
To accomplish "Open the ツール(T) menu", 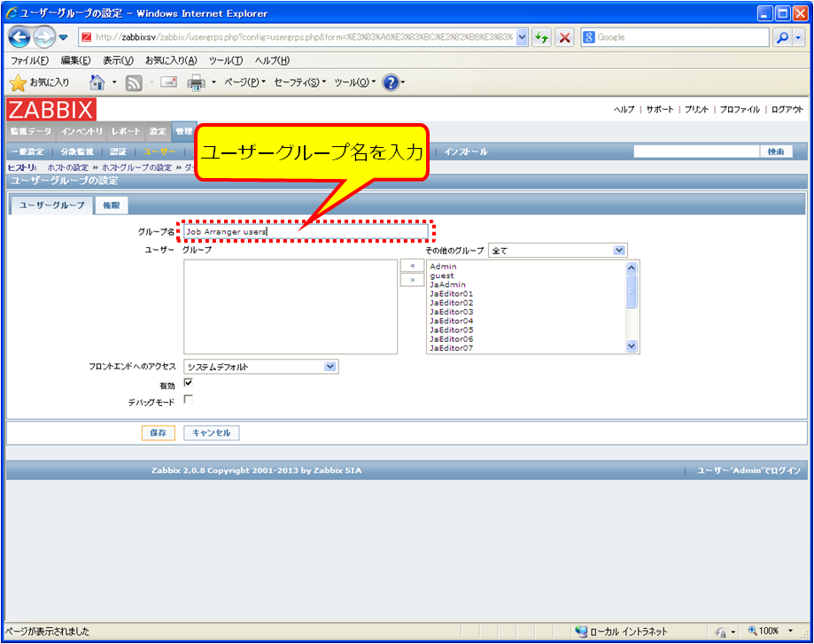I will [225, 61].
